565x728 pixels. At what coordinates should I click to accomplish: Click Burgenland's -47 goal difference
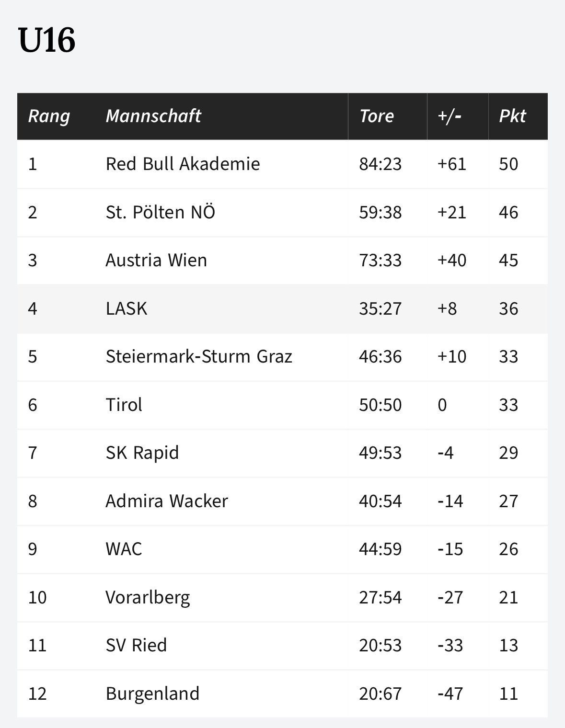click(x=450, y=694)
